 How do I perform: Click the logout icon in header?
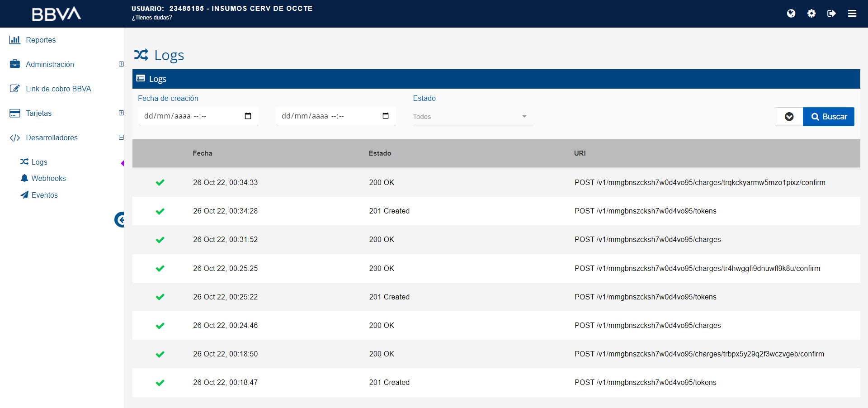[831, 14]
